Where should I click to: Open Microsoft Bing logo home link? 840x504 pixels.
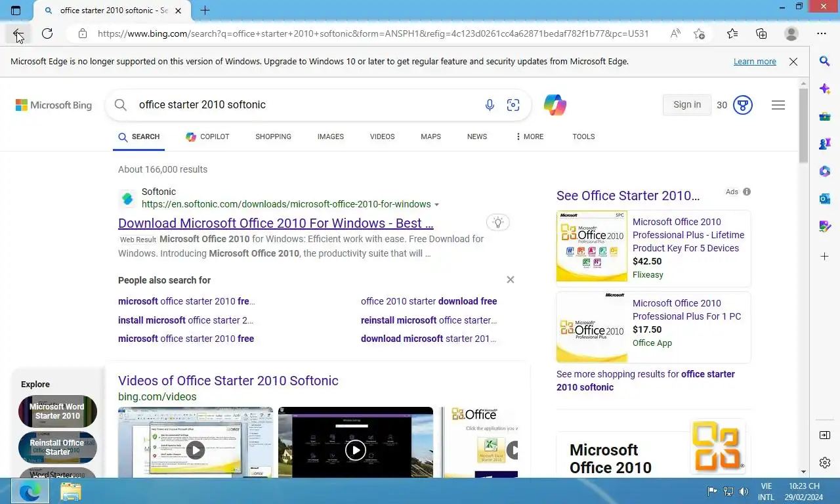point(54,105)
